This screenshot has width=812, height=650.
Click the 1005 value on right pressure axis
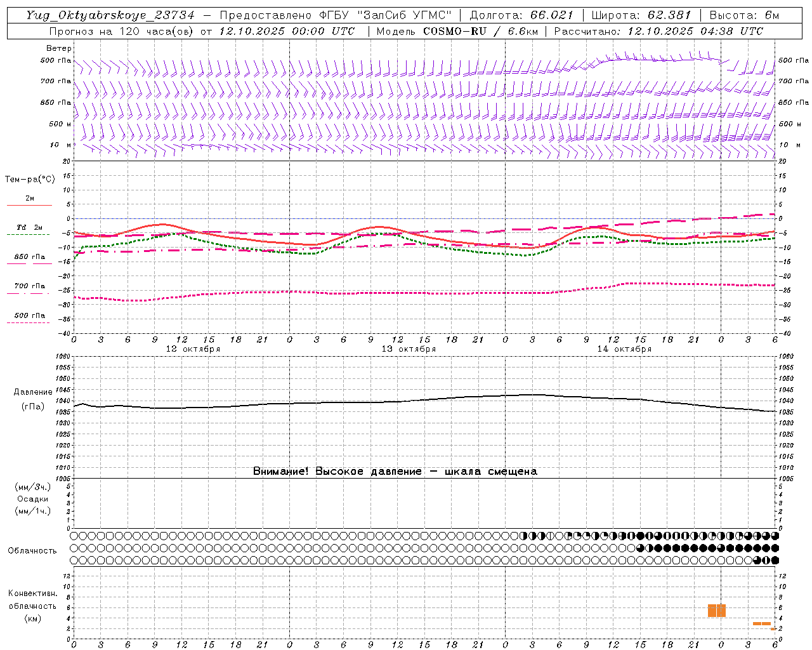tap(785, 478)
